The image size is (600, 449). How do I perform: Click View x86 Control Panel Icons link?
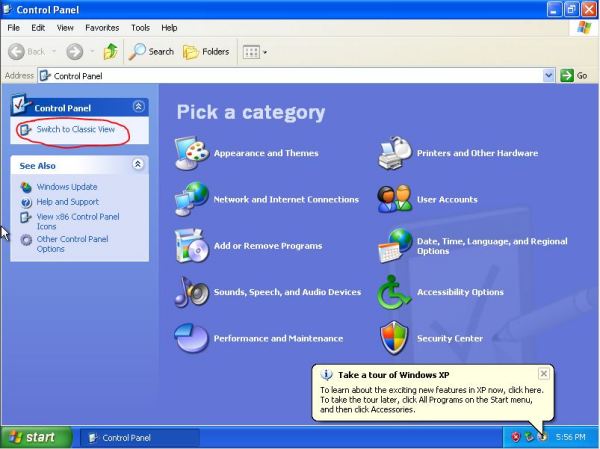coord(78,221)
